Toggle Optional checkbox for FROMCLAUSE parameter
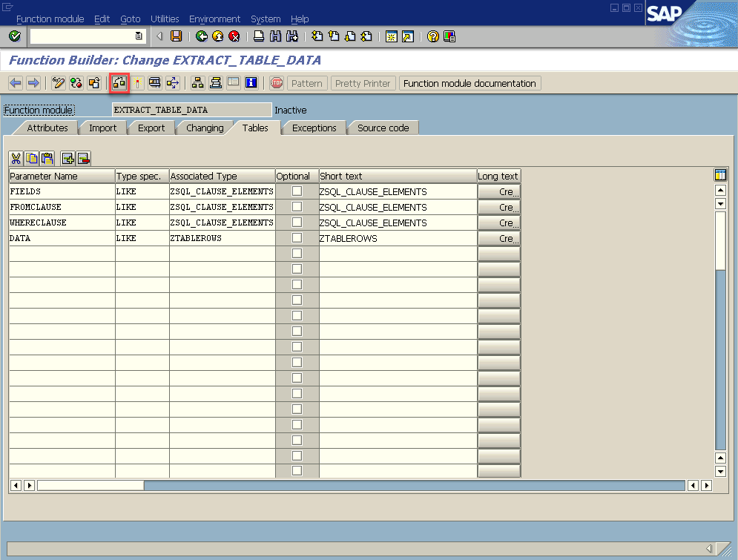Viewport: 738px width, 560px height. click(x=297, y=207)
